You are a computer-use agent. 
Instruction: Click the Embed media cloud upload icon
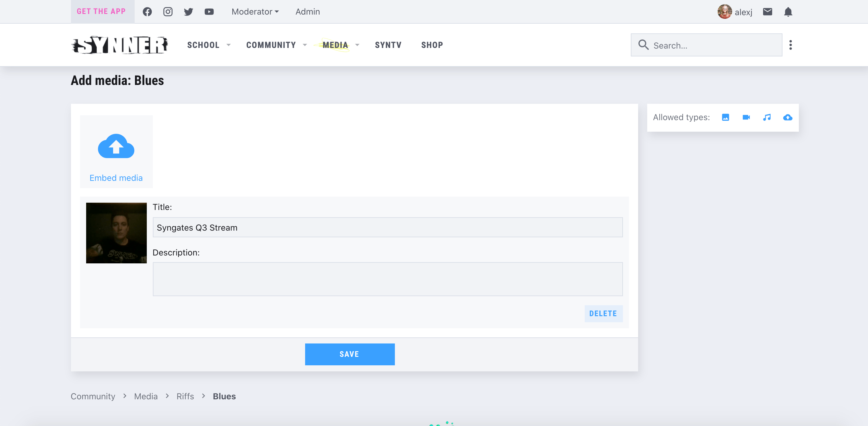pos(116,146)
